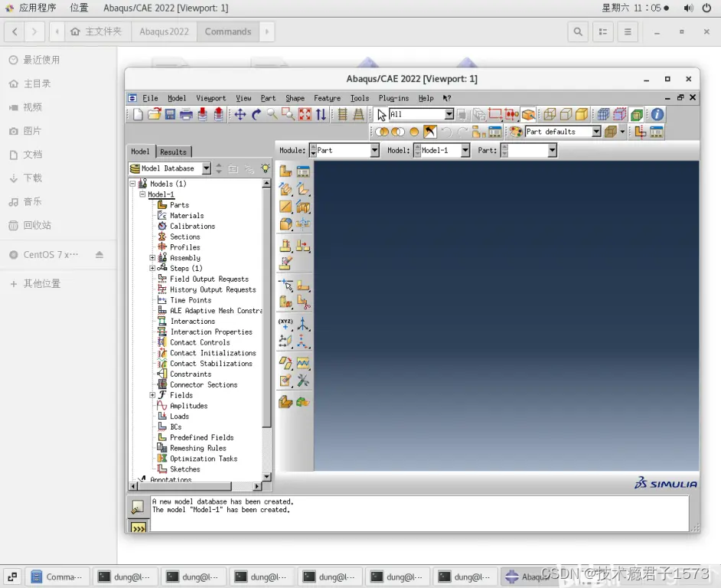Select the Rotate View tool
The image size is (721, 588).
pyautogui.click(x=256, y=114)
